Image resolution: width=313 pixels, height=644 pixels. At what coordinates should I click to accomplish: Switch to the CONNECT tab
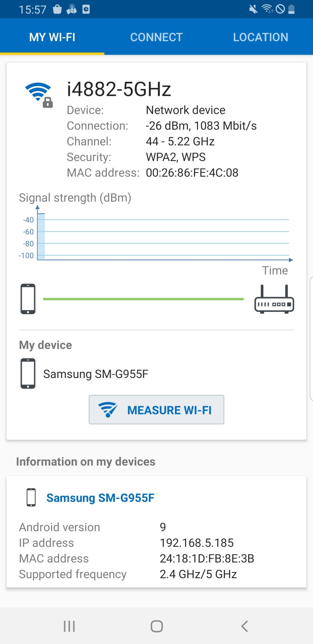pos(156,37)
